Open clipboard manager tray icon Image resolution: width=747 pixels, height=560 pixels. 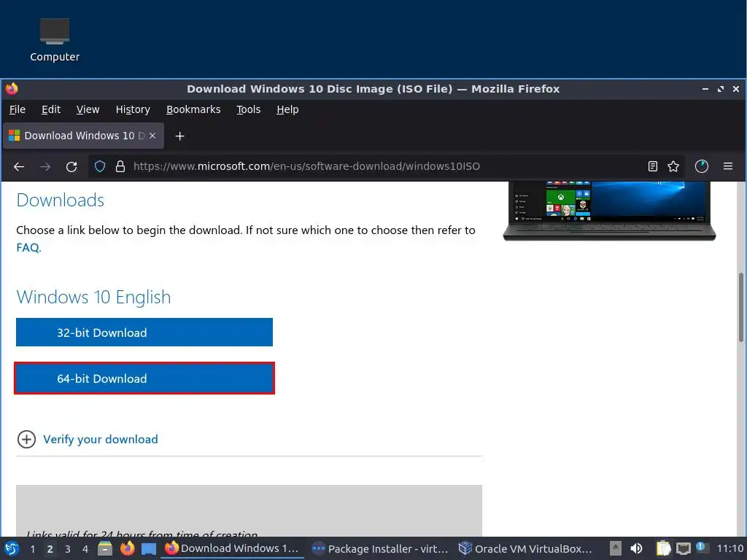pos(663,549)
